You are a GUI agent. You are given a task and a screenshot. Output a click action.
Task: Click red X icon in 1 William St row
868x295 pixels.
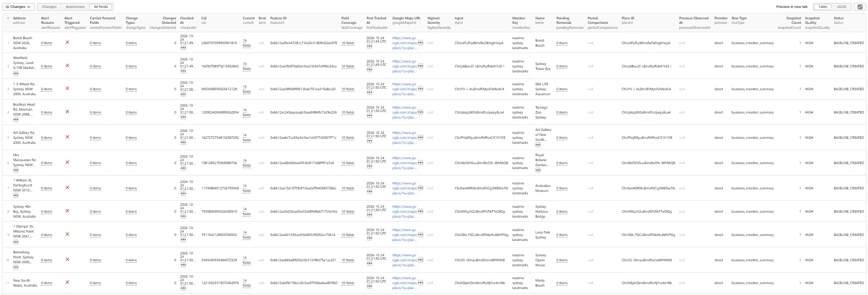67,188
